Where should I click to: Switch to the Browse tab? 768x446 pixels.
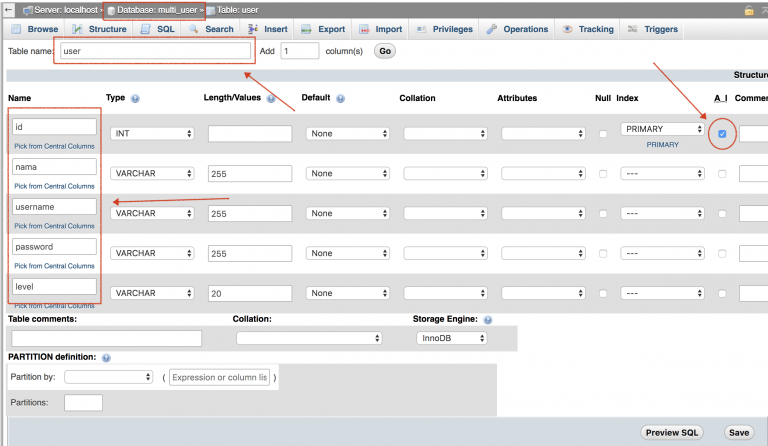coord(35,29)
